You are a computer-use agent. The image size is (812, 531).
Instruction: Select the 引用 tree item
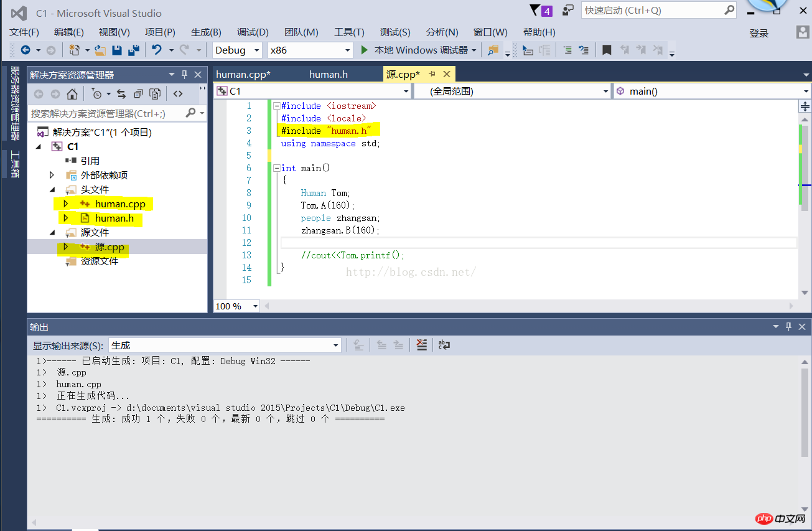[90, 161]
